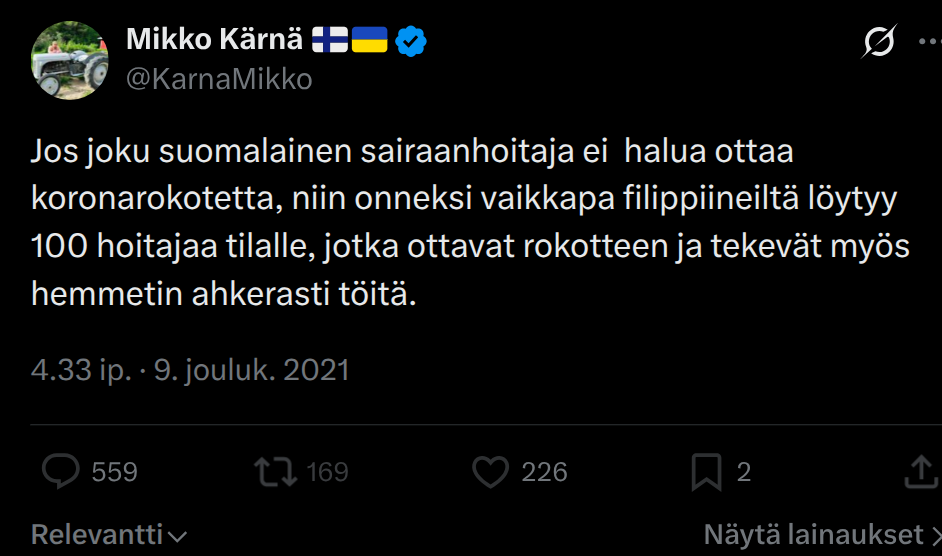Like the post with the heart icon
The image size is (942, 556).
pyautogui.click(x=490, y=472)
